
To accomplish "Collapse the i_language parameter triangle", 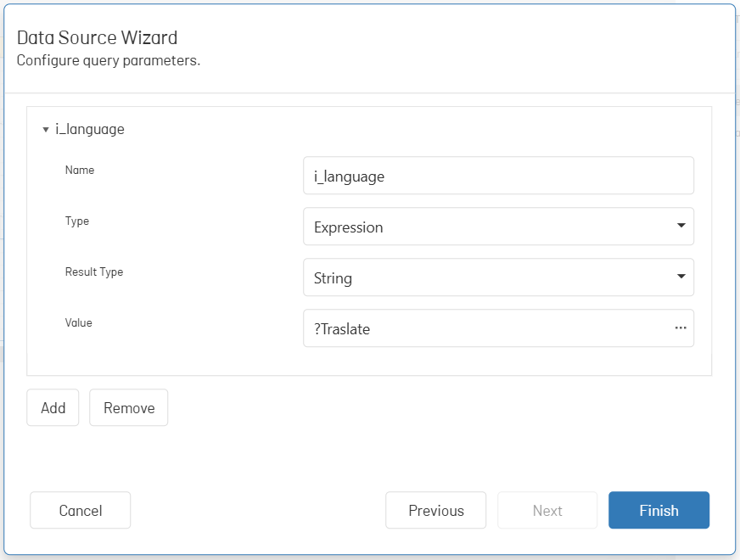I will [46, 129].
